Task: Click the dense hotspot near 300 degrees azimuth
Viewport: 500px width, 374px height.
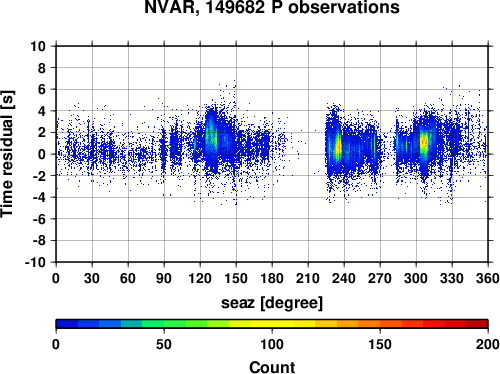Action: pos(424,143)
